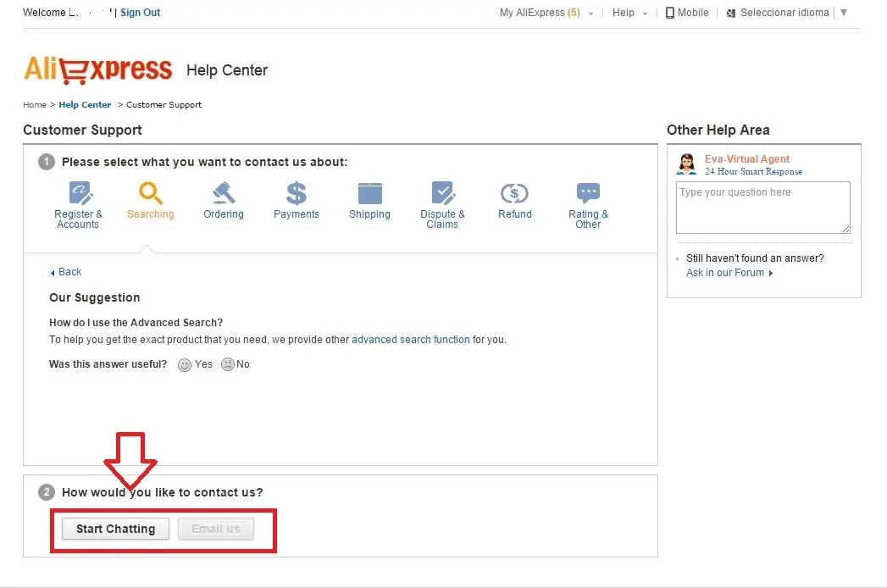887x588 pixels.
Task: Choose the Payments dollar icon
Action: click(297, 193)
